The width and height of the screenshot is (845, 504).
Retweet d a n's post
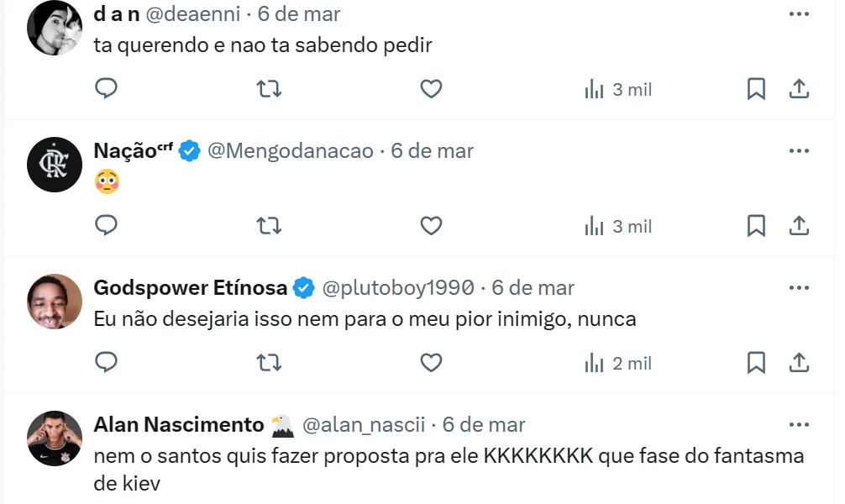click(269, 88)
